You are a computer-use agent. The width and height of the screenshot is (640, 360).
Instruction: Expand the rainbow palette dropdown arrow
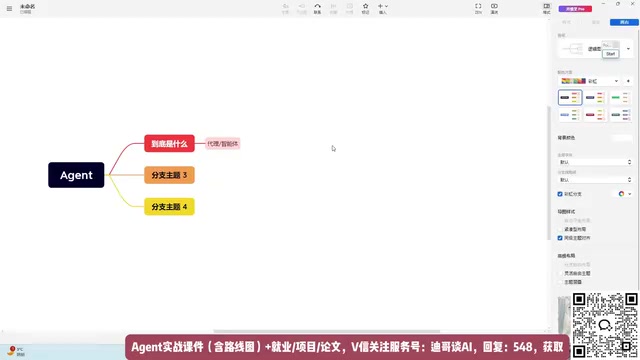(x=629, y=194)
